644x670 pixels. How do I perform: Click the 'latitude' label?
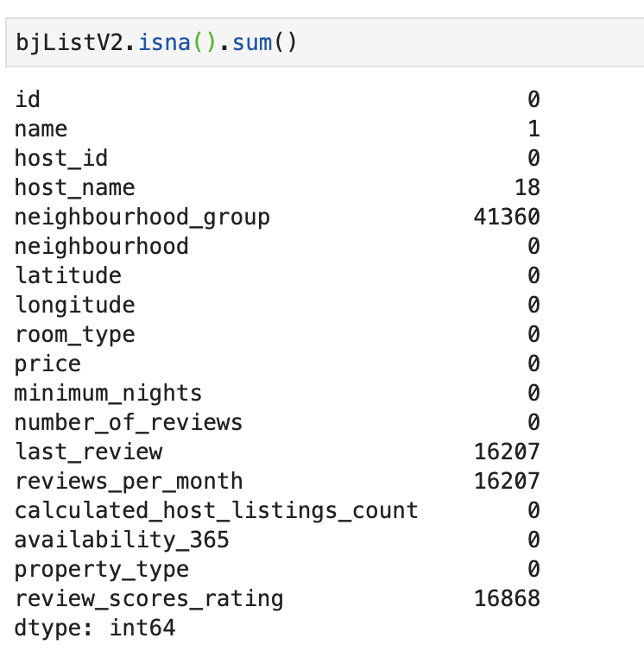(x=68, y=275)
